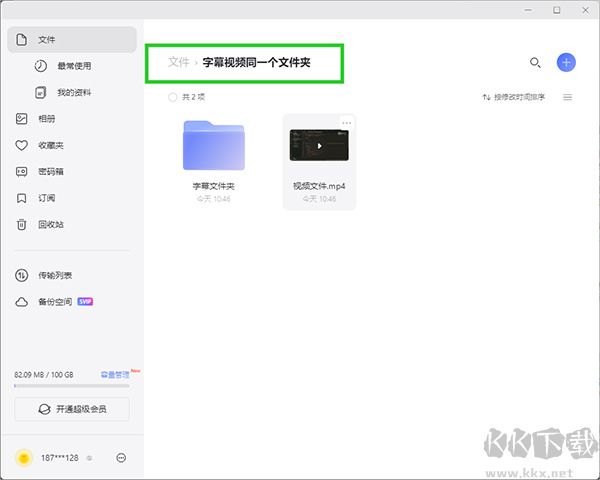Click the search magnifier icon

[x=535, y=62]
